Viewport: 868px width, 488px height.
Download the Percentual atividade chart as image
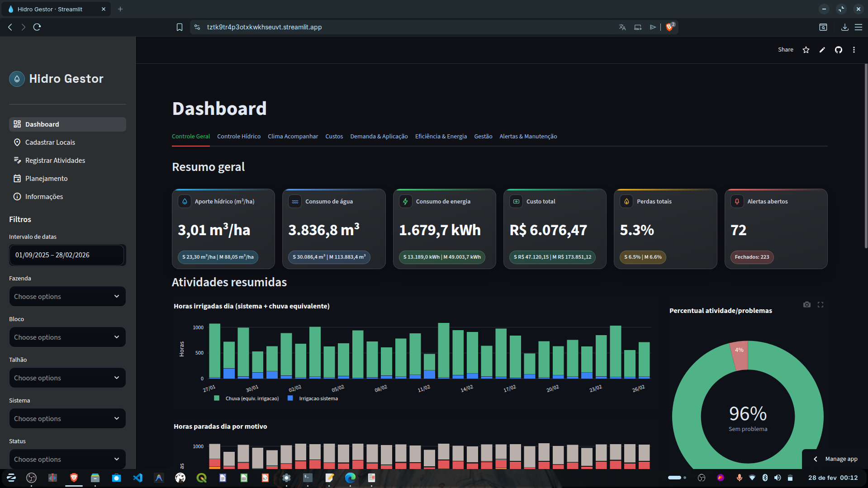806,304
